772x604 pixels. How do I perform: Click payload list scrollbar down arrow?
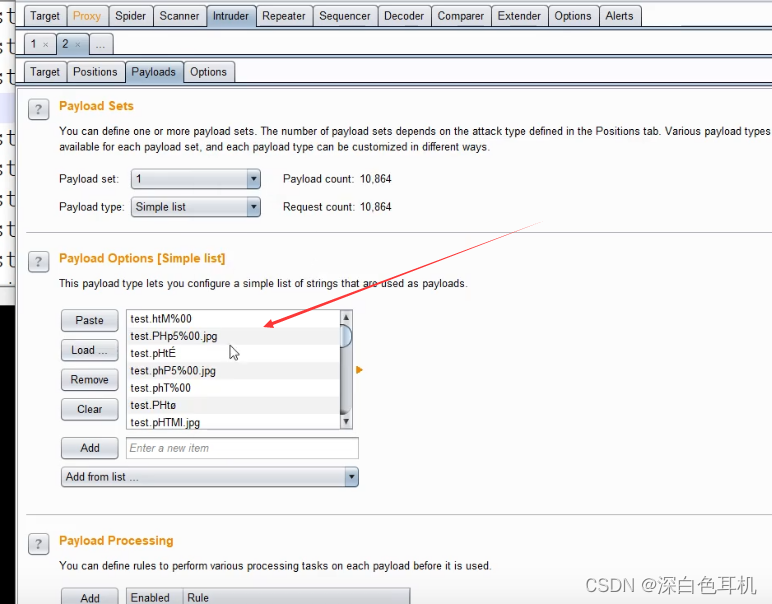346,421
